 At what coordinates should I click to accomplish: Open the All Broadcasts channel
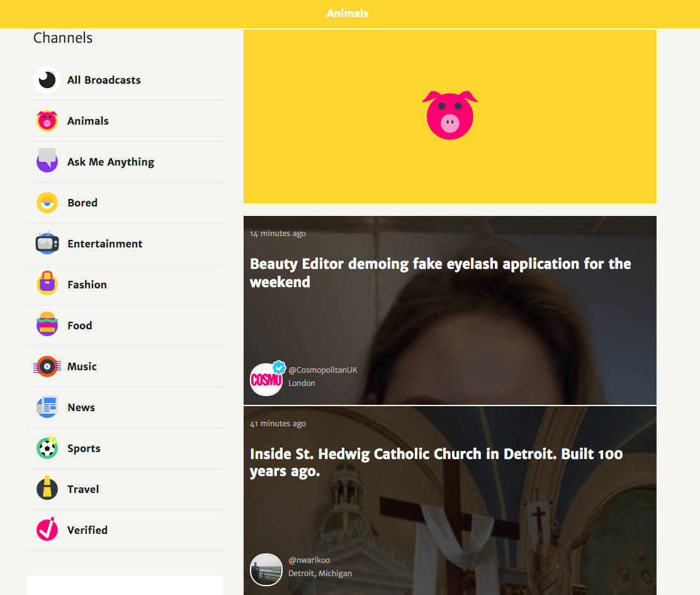coord(104,80)
